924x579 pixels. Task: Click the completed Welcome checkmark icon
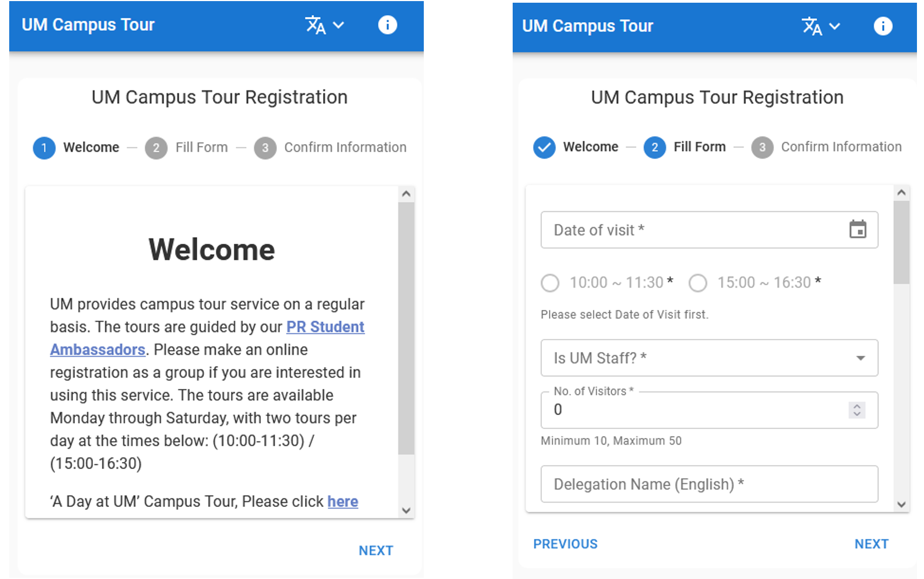544,147
